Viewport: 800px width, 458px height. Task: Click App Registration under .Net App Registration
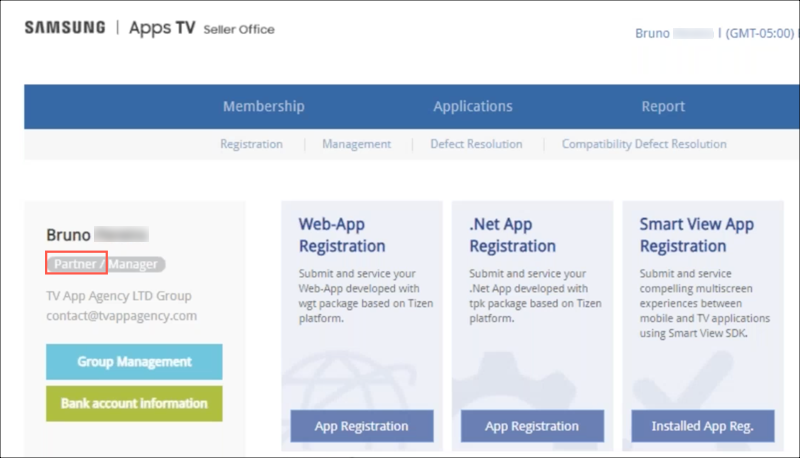[x=532, y=426]
